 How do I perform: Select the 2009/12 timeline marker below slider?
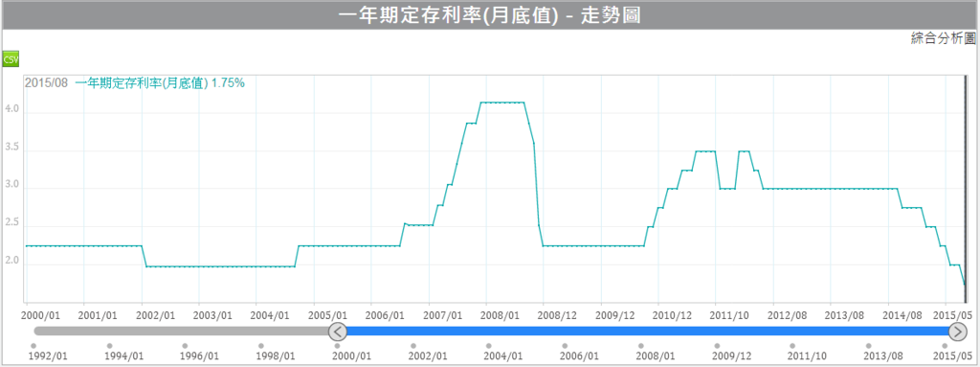[x=716, y=346]
